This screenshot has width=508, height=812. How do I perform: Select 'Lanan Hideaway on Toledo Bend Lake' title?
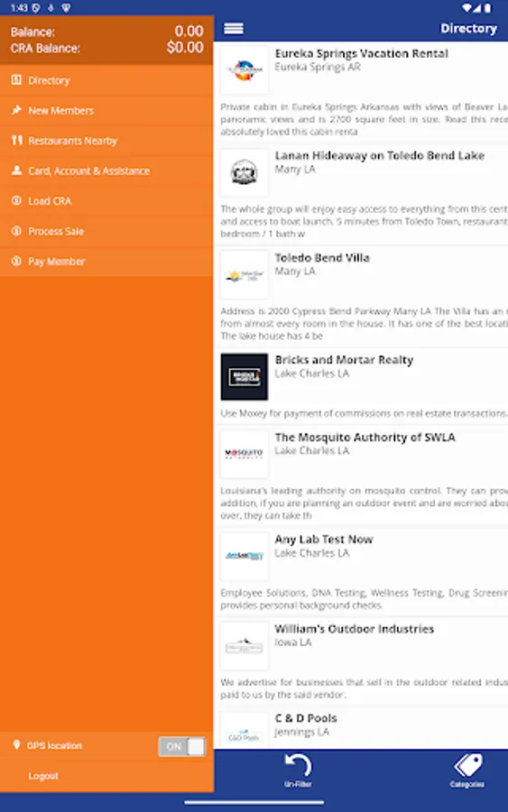click(380, 155)
